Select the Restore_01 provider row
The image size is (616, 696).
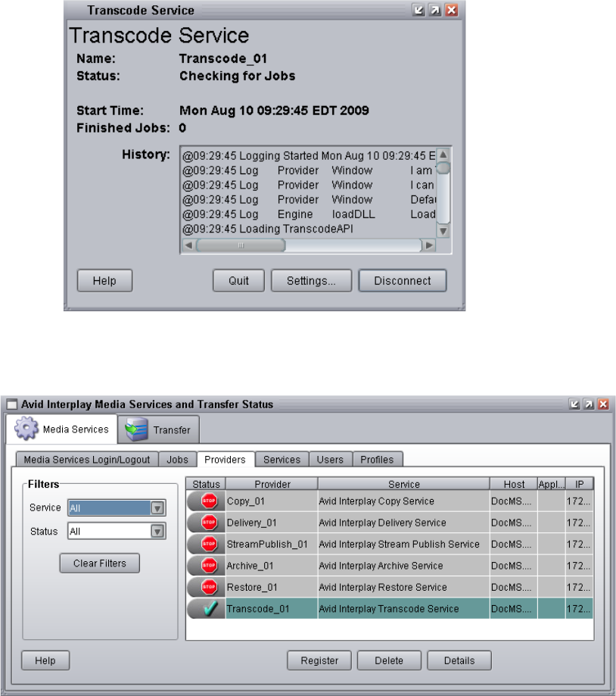[x=390, y=587]
